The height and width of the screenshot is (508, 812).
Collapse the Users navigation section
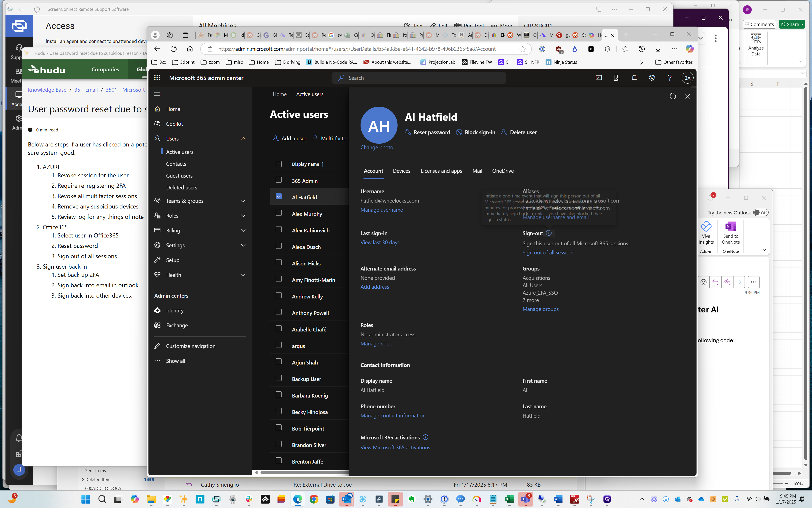[243, 138]
